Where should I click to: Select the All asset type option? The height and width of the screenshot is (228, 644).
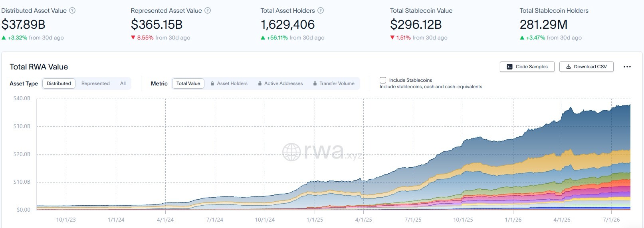click(x=123, y=83)
